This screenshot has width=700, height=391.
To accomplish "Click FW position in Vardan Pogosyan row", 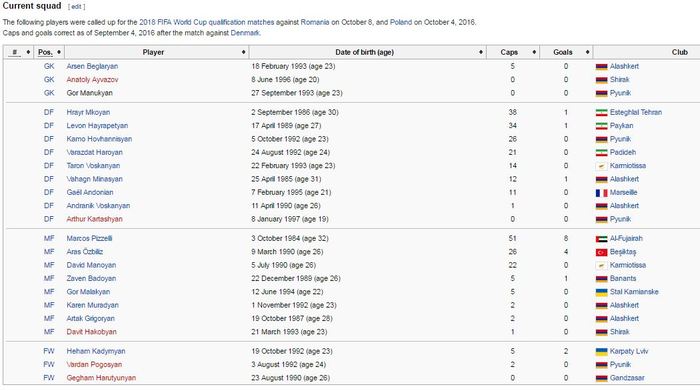I will pyautogui.click(x=49, y=365).
